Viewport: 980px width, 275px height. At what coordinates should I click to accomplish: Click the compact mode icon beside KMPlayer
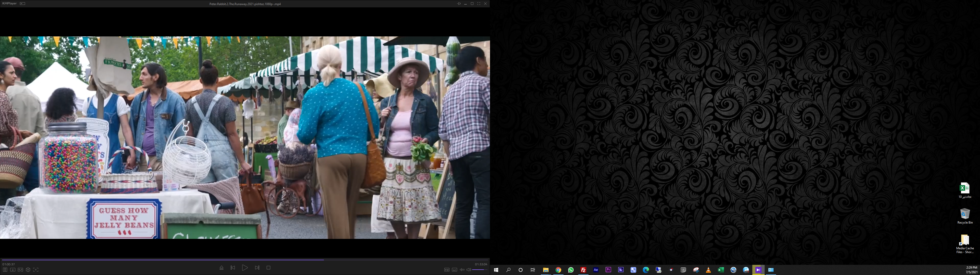(x=22, y=3)
